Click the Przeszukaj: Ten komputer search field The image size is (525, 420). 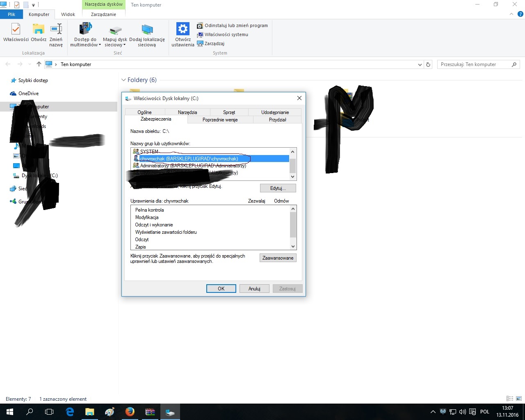pos(474,64)
